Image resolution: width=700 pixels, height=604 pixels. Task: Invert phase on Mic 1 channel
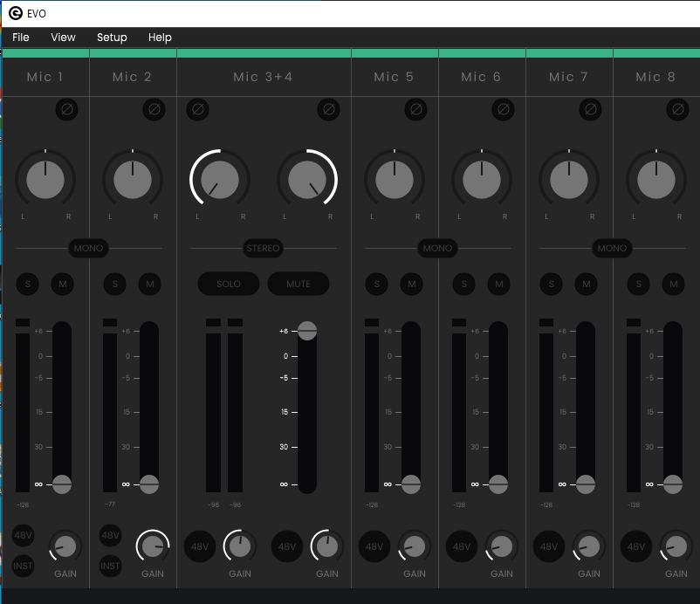(67, 109)
